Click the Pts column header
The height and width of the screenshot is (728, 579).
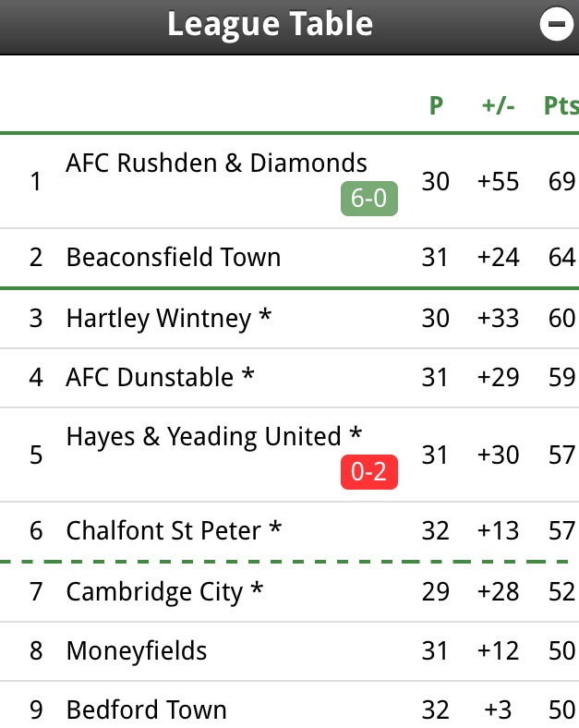tap(560, 105)
